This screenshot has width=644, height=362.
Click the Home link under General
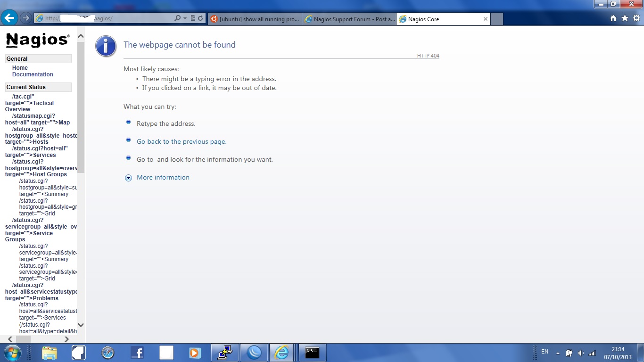pyautogui.click(x=20, y=68)
